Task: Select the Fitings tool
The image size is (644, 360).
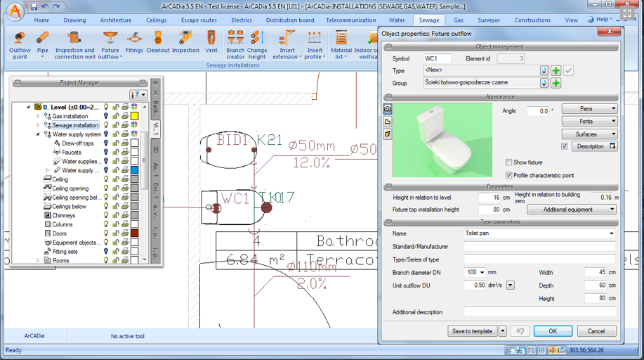Action: [x=134, y=42]
